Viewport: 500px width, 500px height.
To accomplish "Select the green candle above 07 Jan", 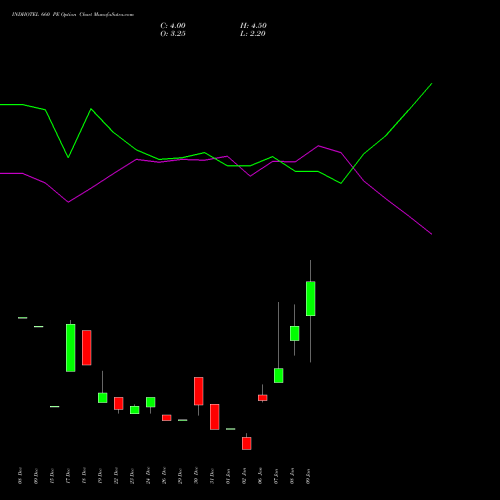I will tap(279, 375).
